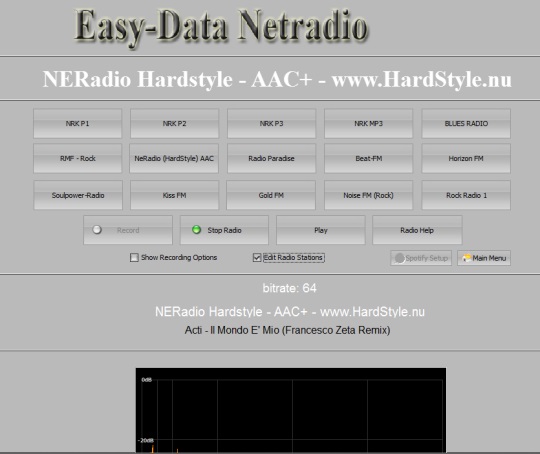The width and height of the screenshot is (540, 454).
Task: Tune to Radio Paradise
Action: 271,158
